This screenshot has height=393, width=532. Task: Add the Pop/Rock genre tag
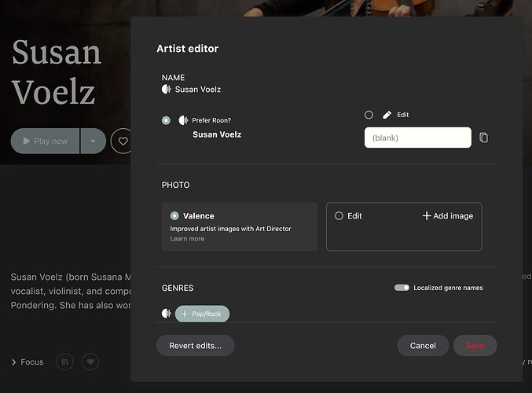[202, 314]
